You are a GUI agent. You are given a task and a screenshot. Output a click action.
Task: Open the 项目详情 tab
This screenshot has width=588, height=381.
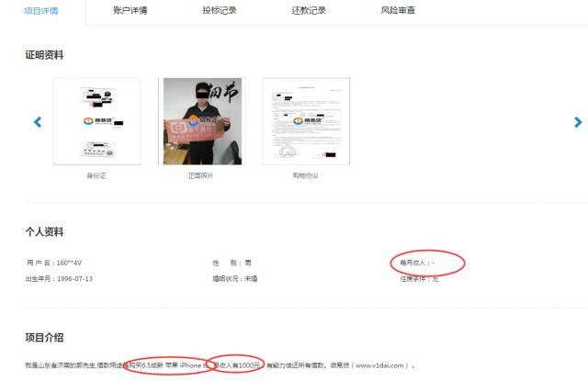(x=40, y=11)
